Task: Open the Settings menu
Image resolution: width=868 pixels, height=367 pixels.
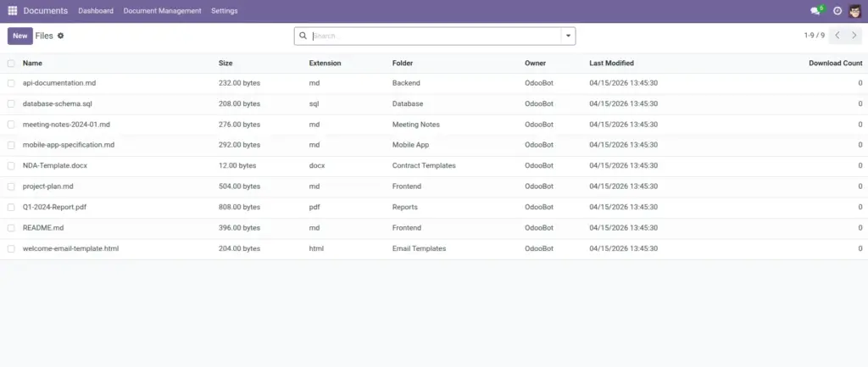Action: pyautogui.click(x=224, y=11)
